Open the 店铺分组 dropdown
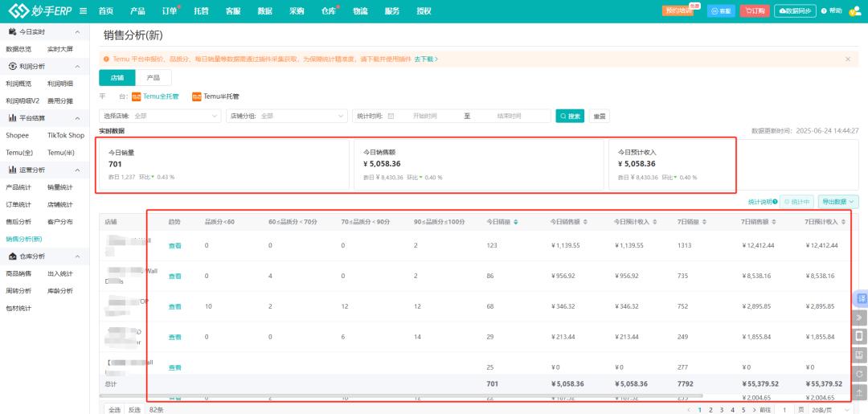 [287, 116]
